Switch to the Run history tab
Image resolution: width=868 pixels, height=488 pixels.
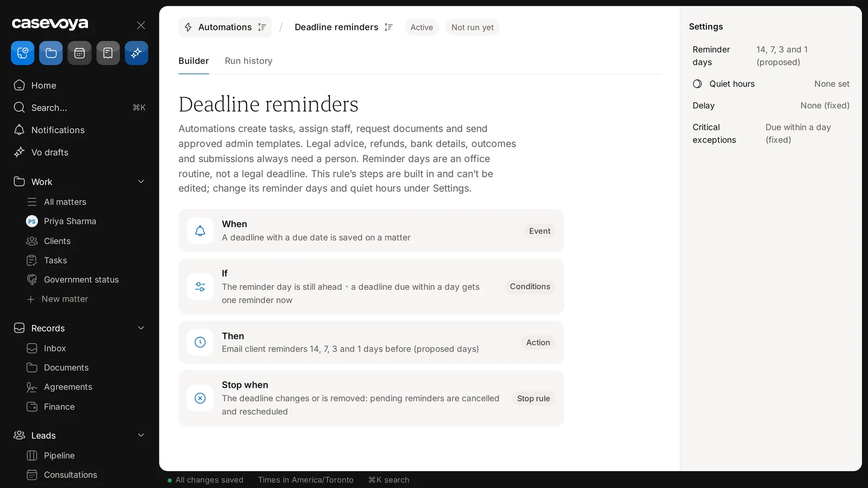(x=248, y=61)
